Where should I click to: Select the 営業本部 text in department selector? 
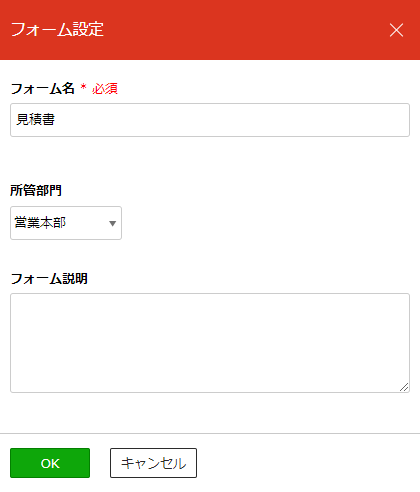tap(40, 223)
